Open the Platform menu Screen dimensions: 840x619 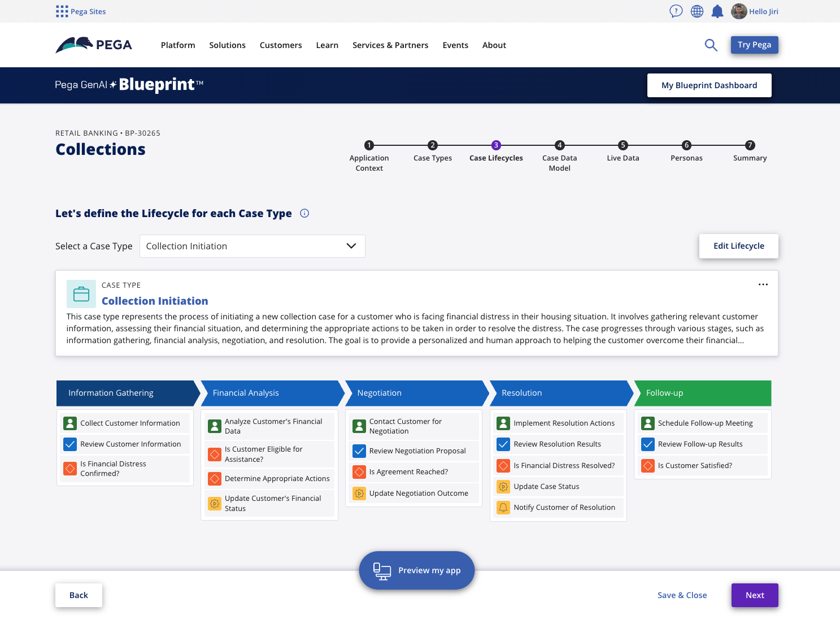(178, 45)
